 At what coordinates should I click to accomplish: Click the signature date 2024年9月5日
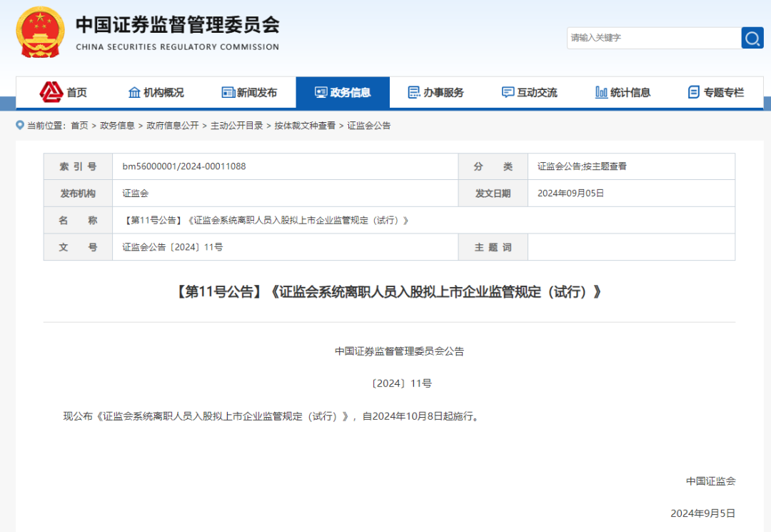click(x=703, y=513)
